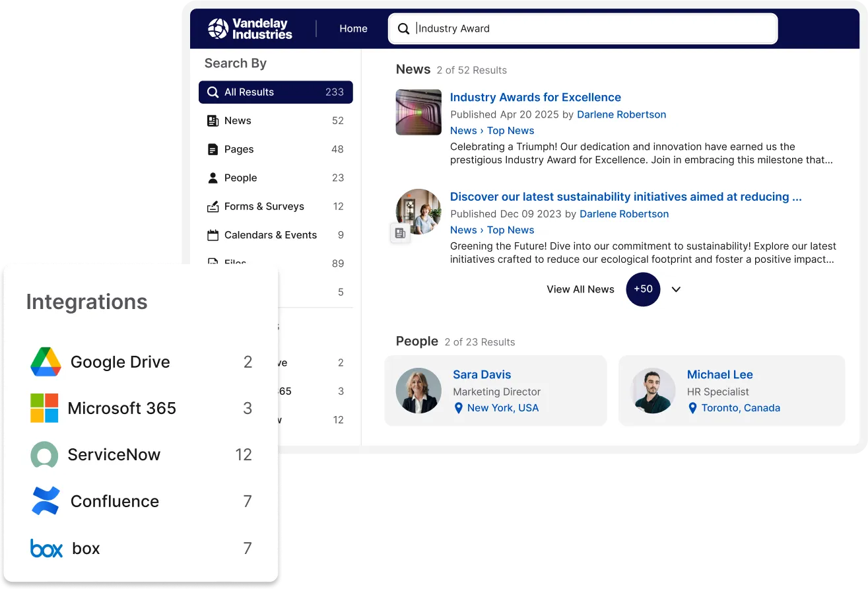Viewport: 868px width, 589px height.
Task: Click the magnifying glass icon in the search bar
Action: click(403, 28)
